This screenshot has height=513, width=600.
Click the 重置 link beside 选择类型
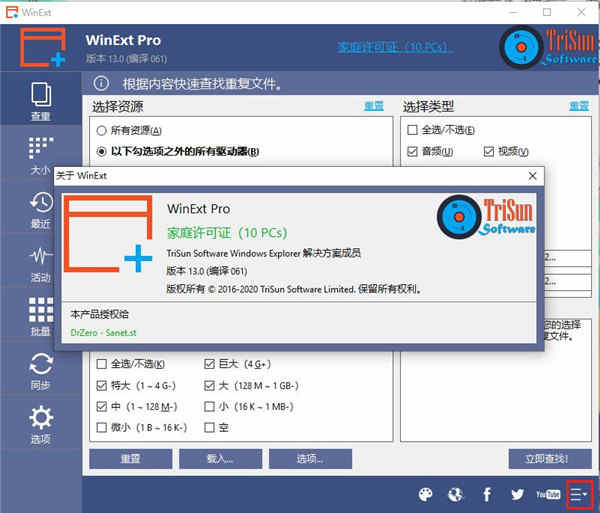(579, 106)
